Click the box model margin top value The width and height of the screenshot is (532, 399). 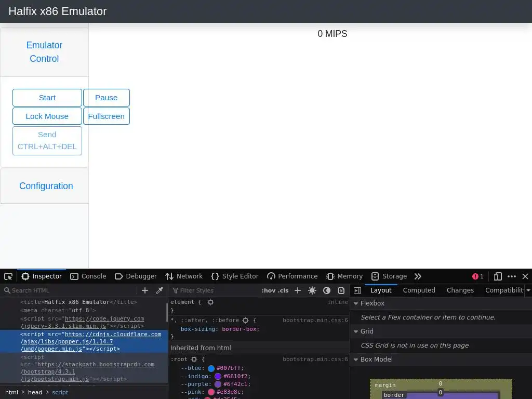[441, 384]
